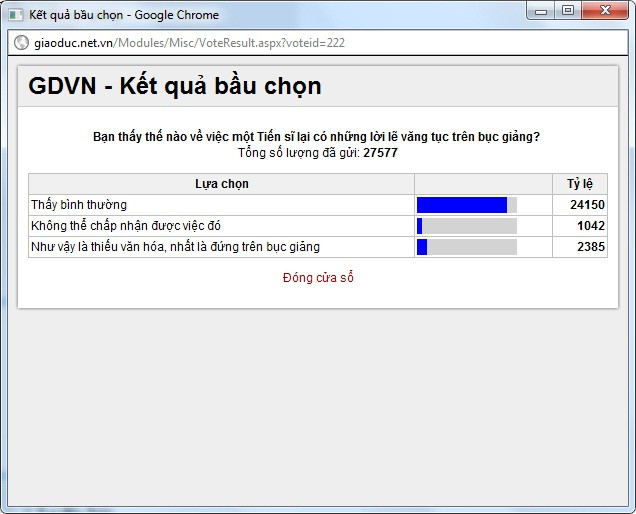
Task: Select the text Thấy bình thường
Action: point(79,205)
